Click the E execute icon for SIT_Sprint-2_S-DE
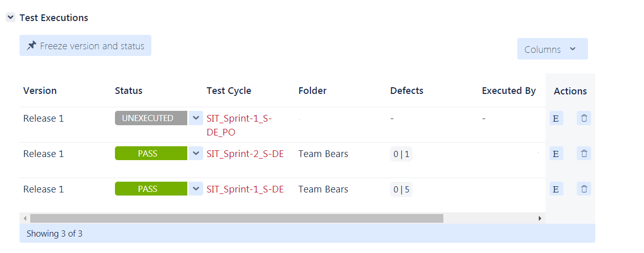Image resolution: width=644 pixels, height=253 pixels. 556,153
